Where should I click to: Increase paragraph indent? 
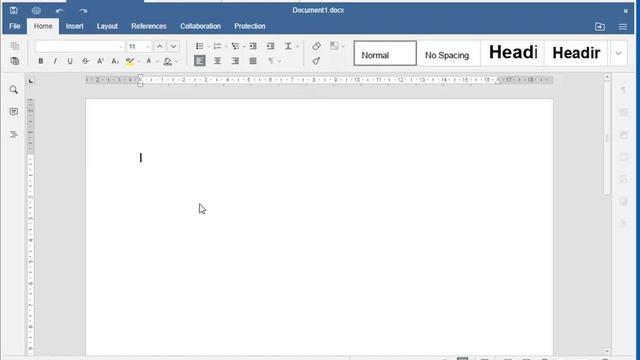(271, 46)
